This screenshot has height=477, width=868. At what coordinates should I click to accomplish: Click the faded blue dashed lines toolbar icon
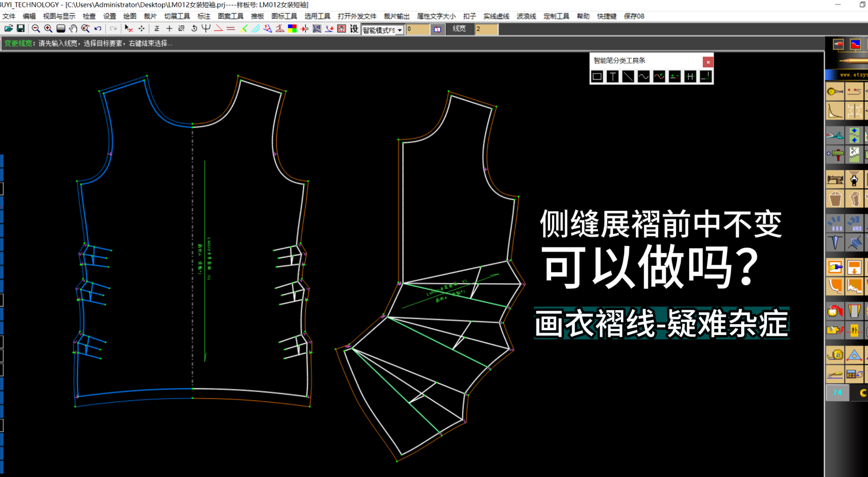point(255,28)
